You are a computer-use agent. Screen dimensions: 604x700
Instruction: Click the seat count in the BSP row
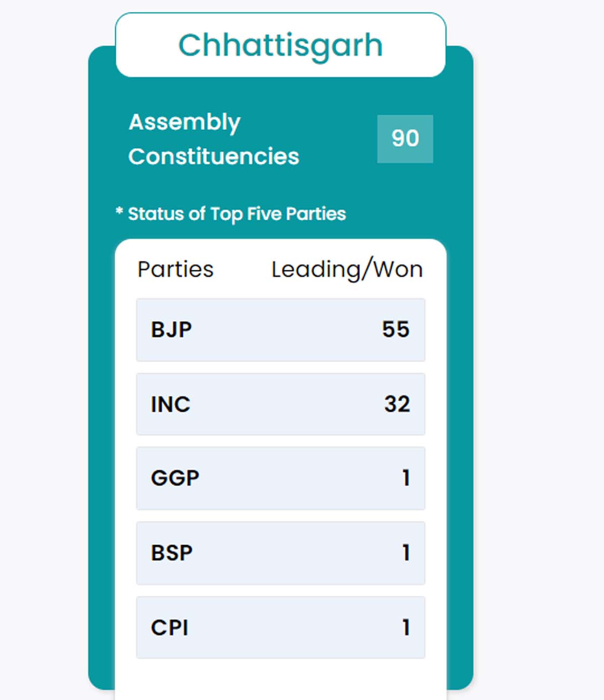(x=406, y=553)
